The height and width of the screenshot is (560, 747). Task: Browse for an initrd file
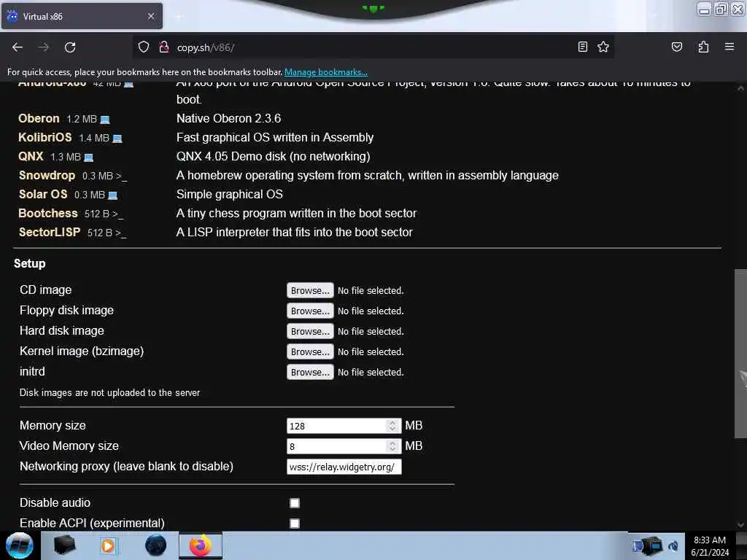click(x=310, y=372)
